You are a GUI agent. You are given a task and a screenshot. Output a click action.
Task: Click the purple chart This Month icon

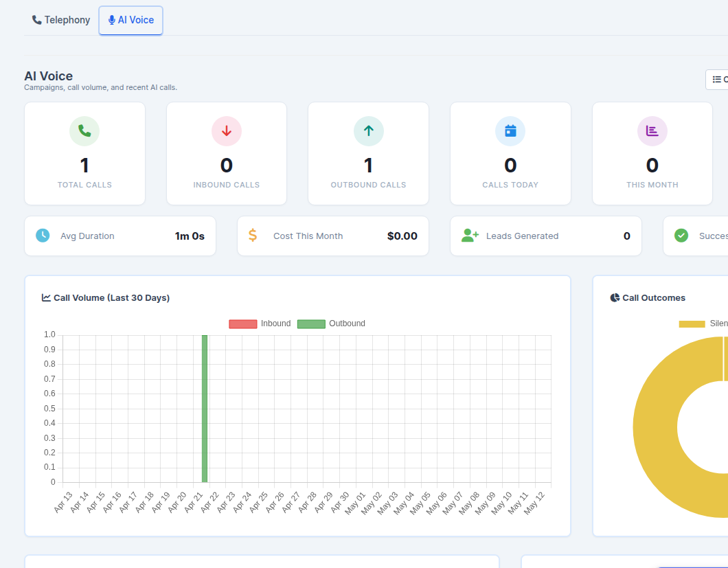coord(652,131)
